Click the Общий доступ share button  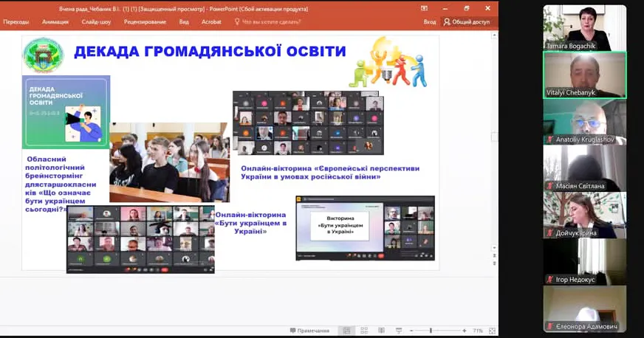click(x=466, y=22)
